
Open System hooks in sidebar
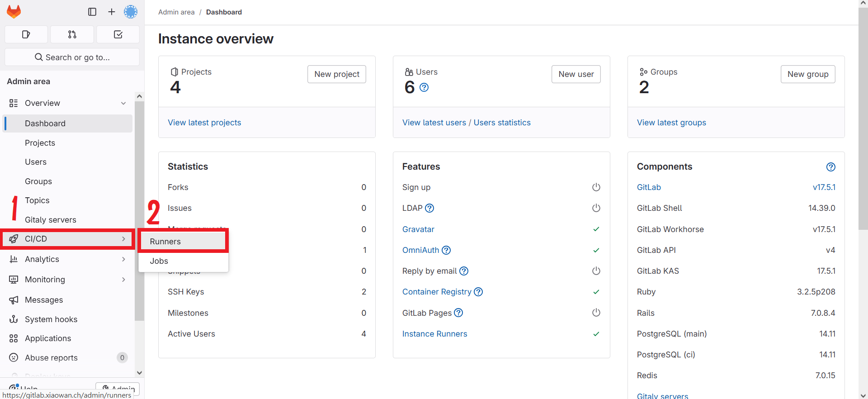[x=68, y=319]
